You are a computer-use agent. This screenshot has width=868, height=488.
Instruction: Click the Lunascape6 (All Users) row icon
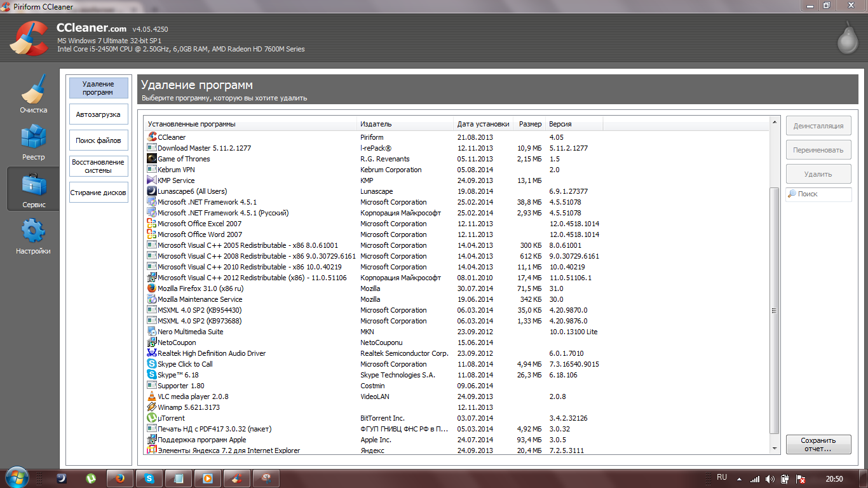[152, 191]
